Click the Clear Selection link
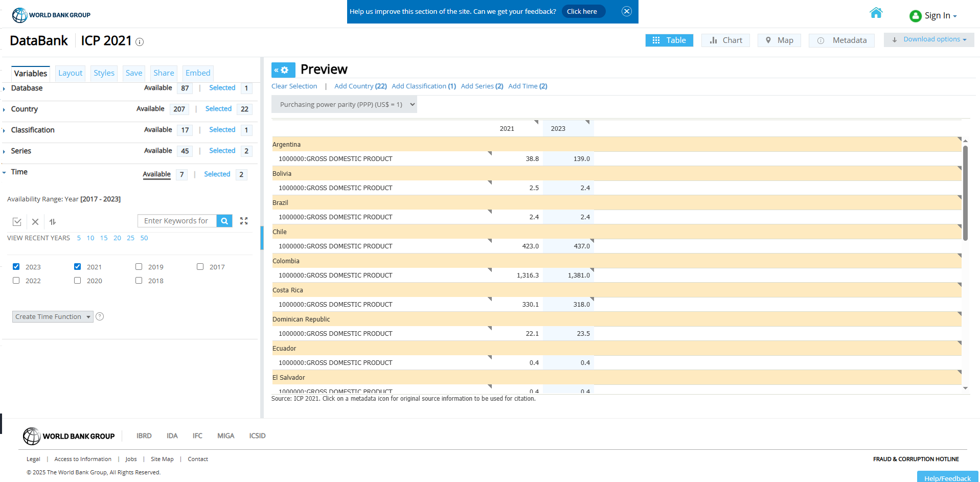Image resolution: width=980 pixels, height=482 pixels. 294,86
